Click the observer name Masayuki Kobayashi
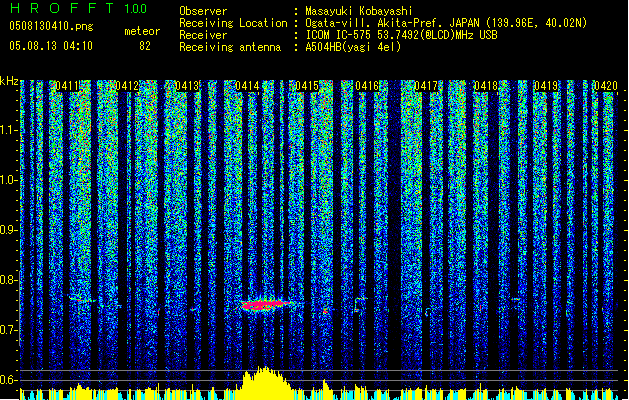Screen dimensions: 629x400 (x=359, y=11)
